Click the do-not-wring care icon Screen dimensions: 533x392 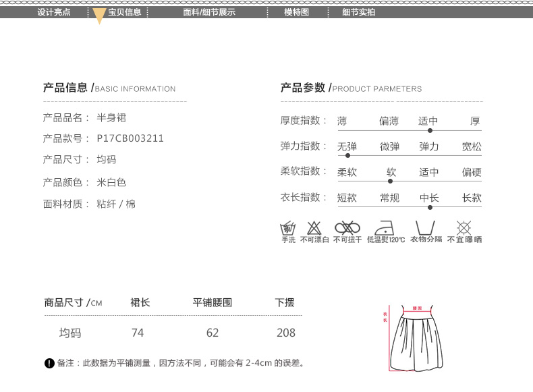click(x=347, y=227)
